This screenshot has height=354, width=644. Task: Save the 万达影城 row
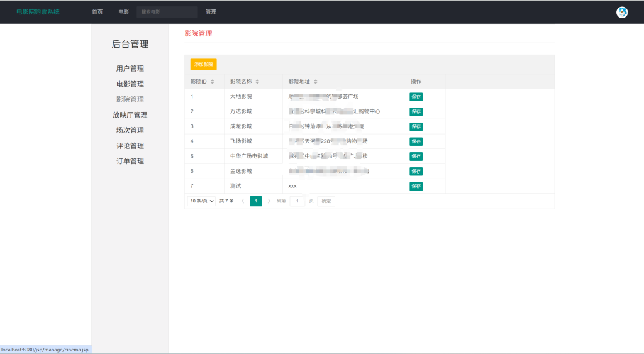pos(416,112)
